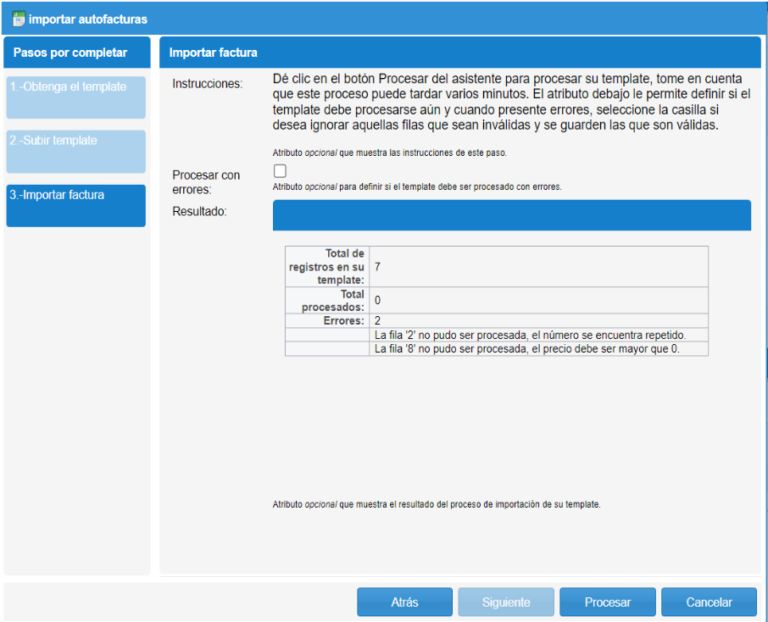Select step 1 Obtenga el template

click(x=76, y=97)
